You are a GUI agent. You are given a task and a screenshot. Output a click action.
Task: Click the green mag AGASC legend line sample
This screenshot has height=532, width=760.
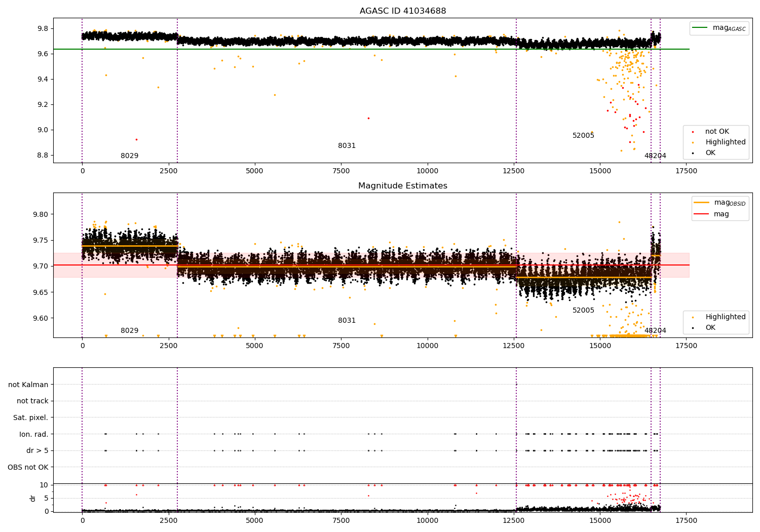coord(700,28)
